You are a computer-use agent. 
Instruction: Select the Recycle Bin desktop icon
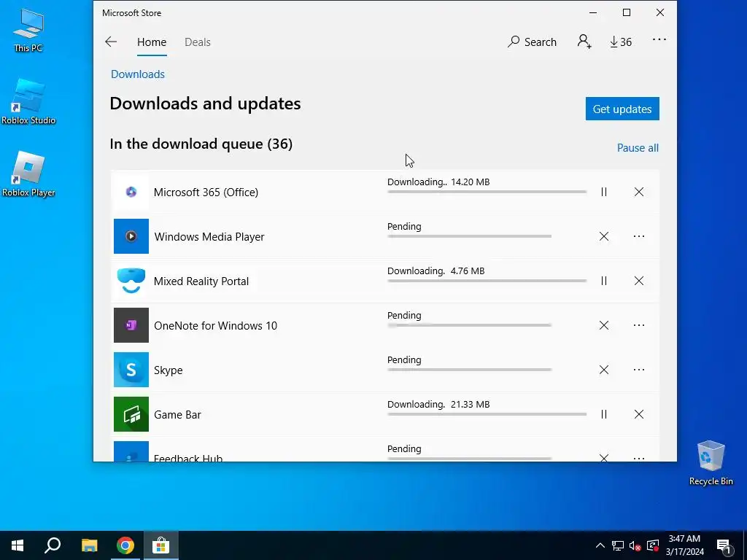pos(711,462)
